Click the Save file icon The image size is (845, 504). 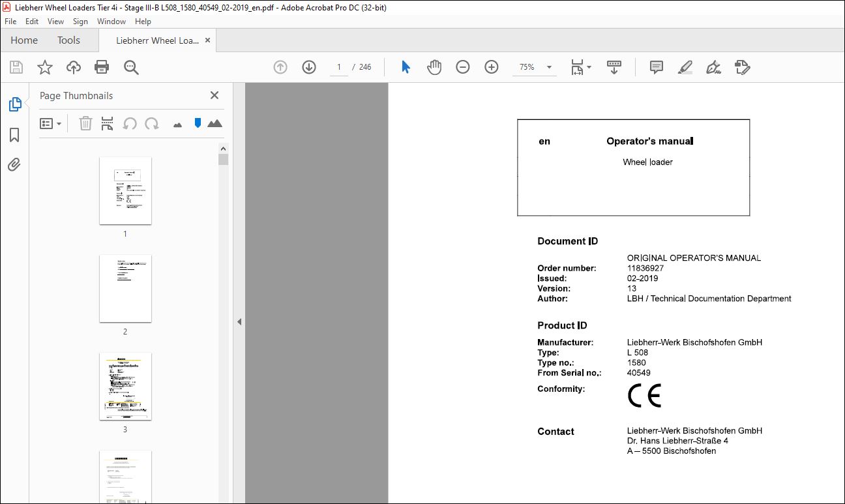point(16,67)
